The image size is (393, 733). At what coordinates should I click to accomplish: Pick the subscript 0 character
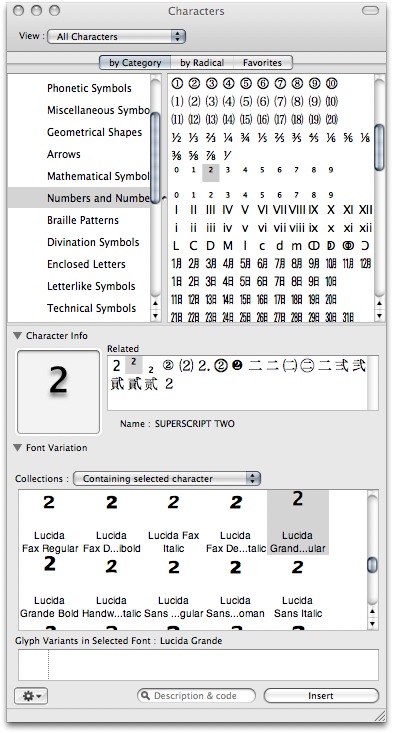coord(176,195)
